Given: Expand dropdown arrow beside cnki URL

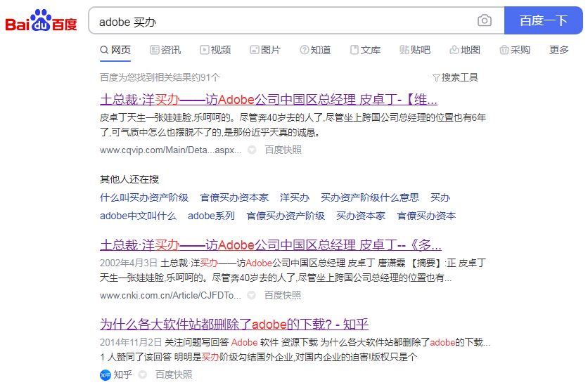Looking at the screenshot, I should point(251,296).
